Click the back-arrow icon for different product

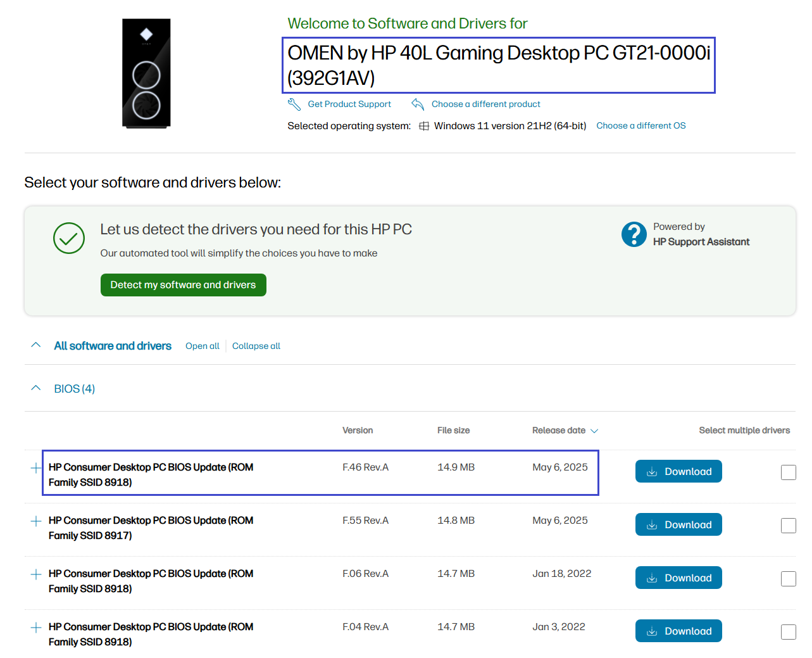point(418,104)
